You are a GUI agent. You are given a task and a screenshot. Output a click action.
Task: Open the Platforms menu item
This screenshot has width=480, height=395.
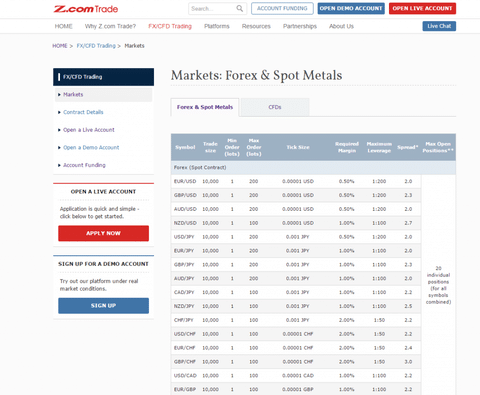coord(217,26)
